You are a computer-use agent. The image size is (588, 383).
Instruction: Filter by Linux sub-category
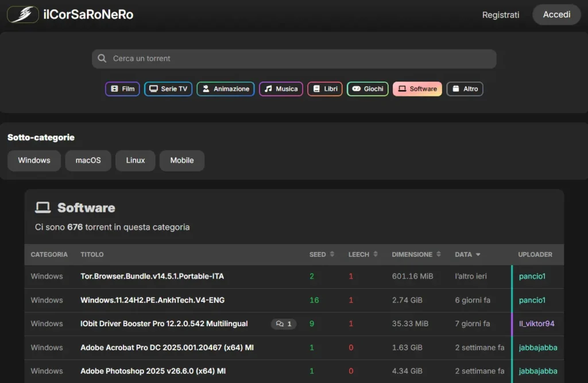[x=136, y=161]
